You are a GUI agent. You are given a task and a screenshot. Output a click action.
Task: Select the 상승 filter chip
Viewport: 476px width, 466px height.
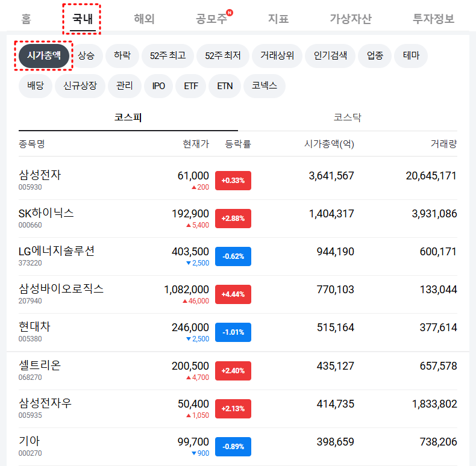(86, 55)
